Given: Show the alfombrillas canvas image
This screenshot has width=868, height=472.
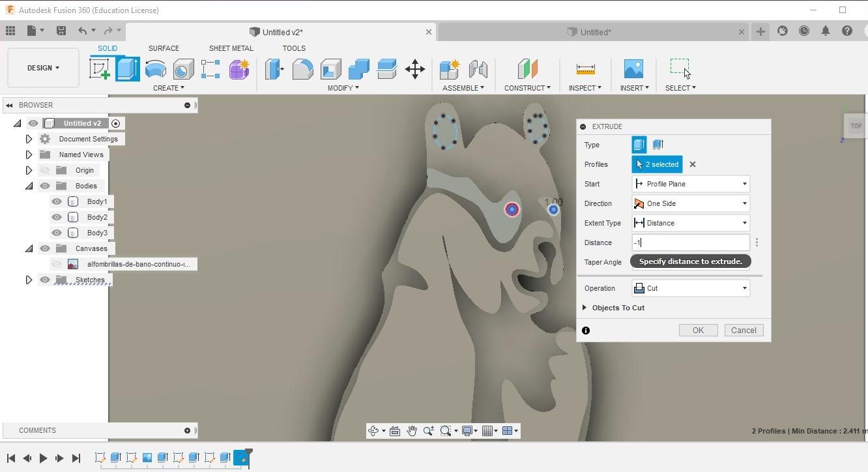Looking at the screenshot, I should (57, 264).
